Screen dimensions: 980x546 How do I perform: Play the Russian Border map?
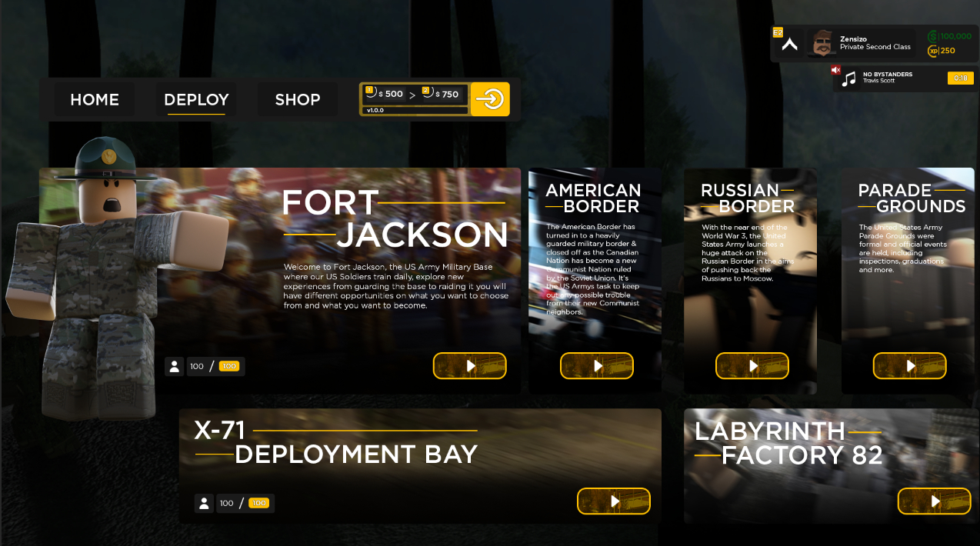coord(752,366)
